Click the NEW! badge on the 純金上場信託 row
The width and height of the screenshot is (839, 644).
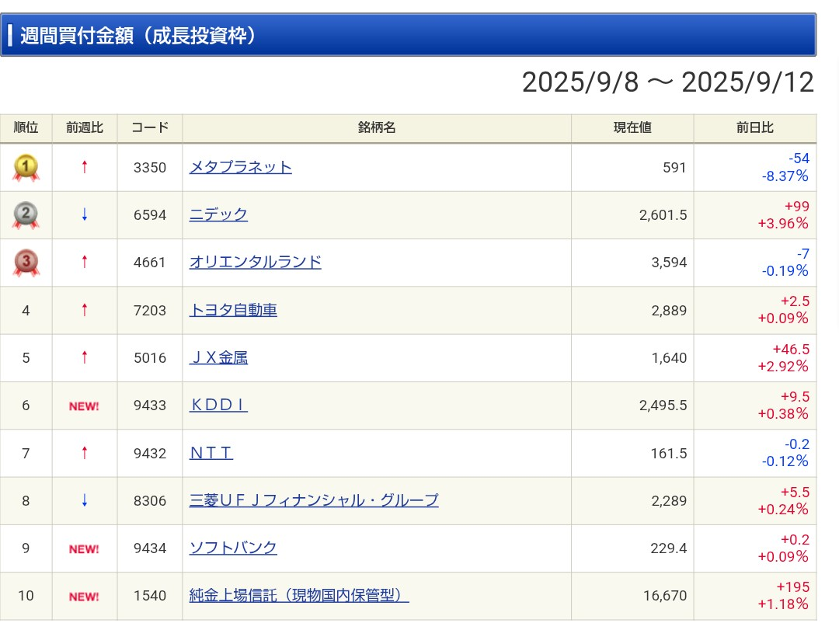(x=83, y=596)
